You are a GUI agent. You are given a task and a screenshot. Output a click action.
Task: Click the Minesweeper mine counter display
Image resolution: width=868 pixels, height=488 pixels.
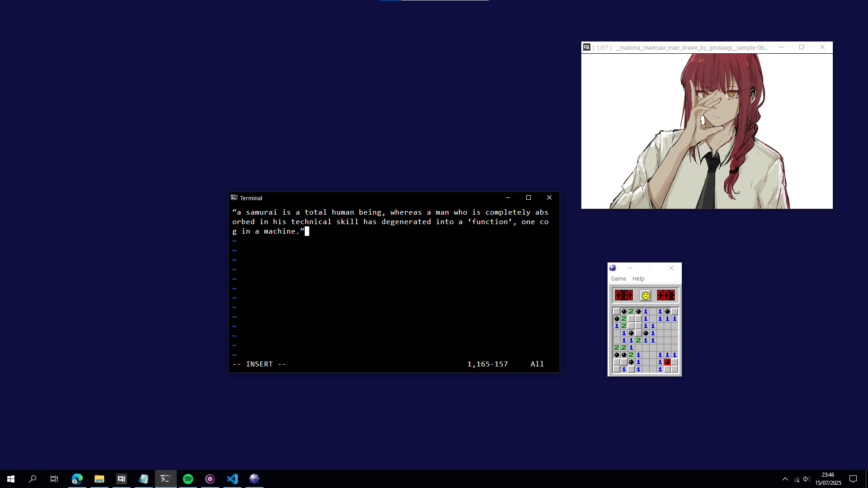point(624,296)
